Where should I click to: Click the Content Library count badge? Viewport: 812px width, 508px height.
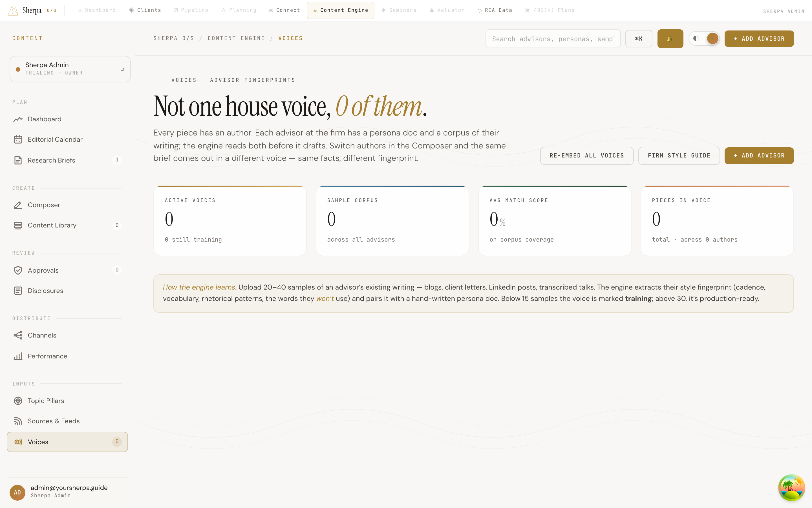[x=117, y=225]
